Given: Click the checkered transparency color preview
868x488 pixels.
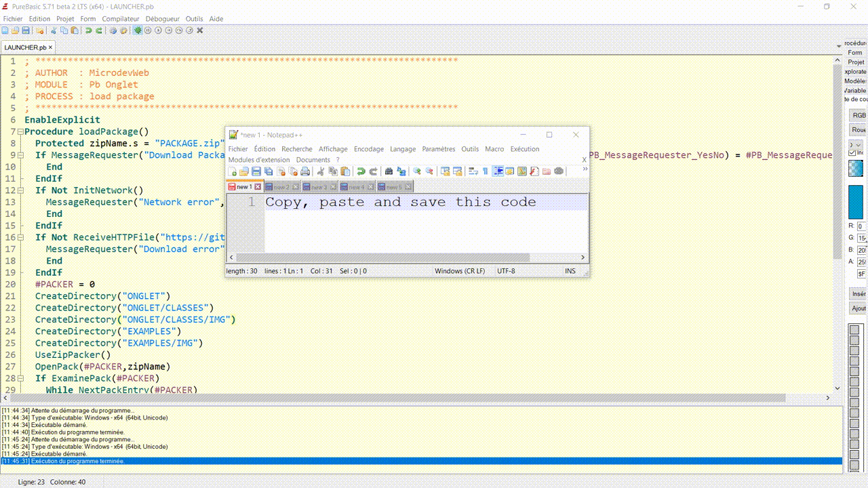Looking at the screenshot, I should [x=856, y=168].
